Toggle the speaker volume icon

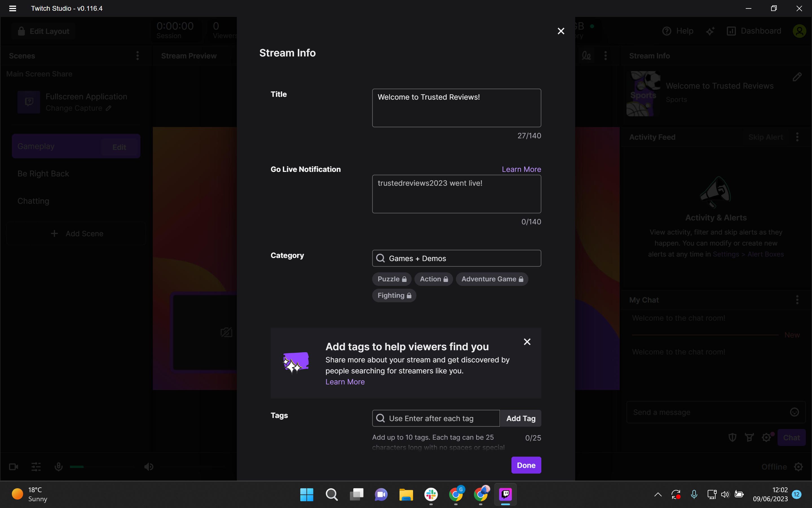coord(149,467)
